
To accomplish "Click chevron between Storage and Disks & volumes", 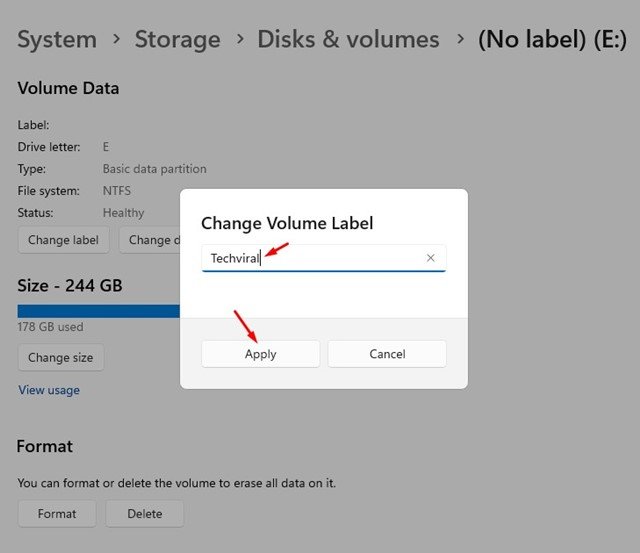I will (239, 40).
